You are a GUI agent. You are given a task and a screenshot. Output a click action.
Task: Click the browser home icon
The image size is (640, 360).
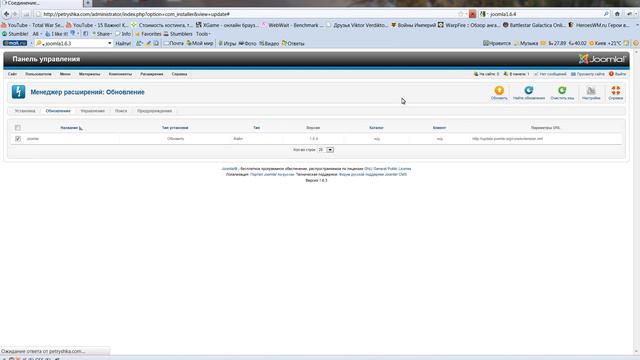click(617, 14)
